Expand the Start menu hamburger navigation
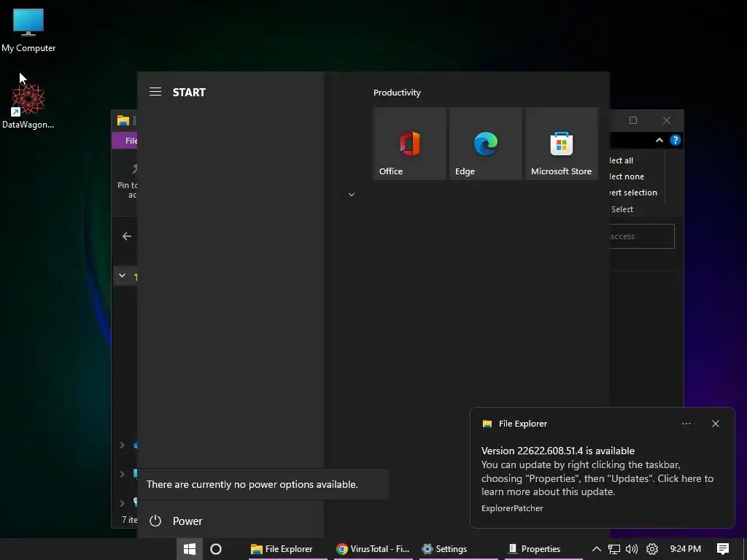 [155, 92]
